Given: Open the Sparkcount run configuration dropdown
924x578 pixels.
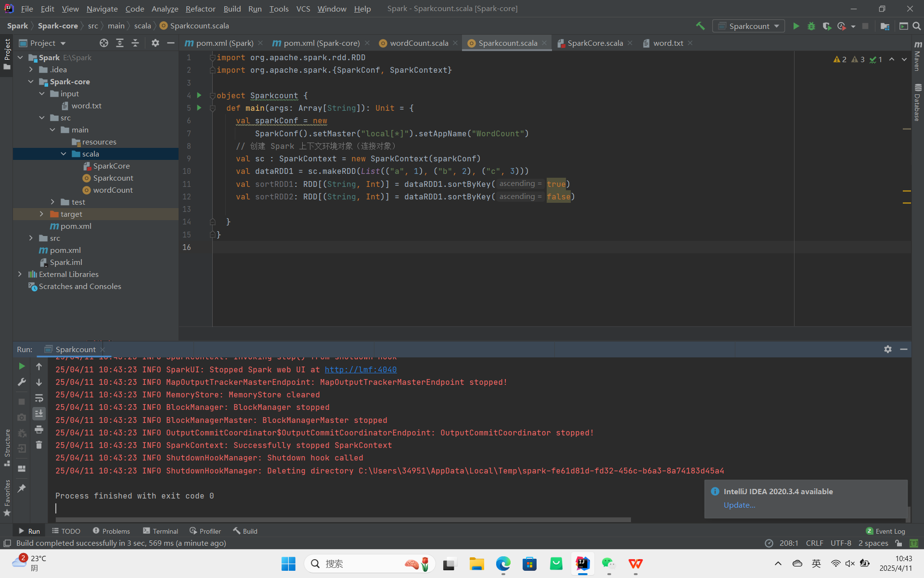Looking at the screenshot, I should tap(749, 26).
